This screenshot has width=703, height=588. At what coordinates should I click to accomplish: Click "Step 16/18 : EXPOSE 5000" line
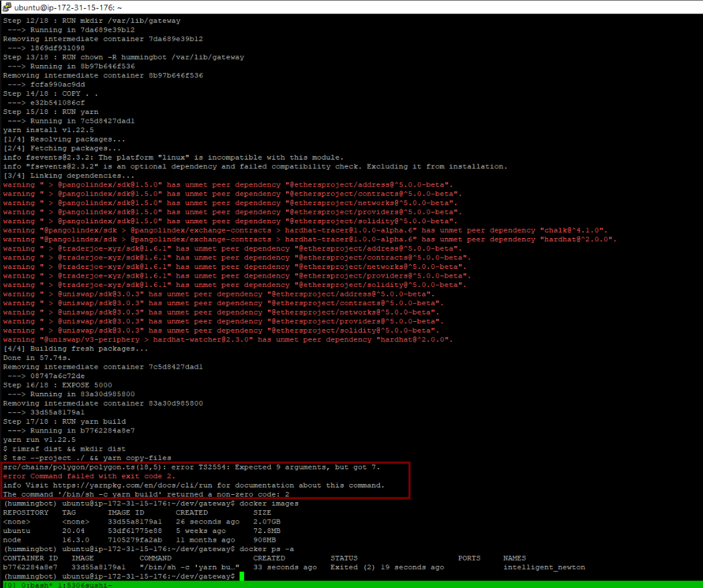pyautogui.click(x=58, y=386)
